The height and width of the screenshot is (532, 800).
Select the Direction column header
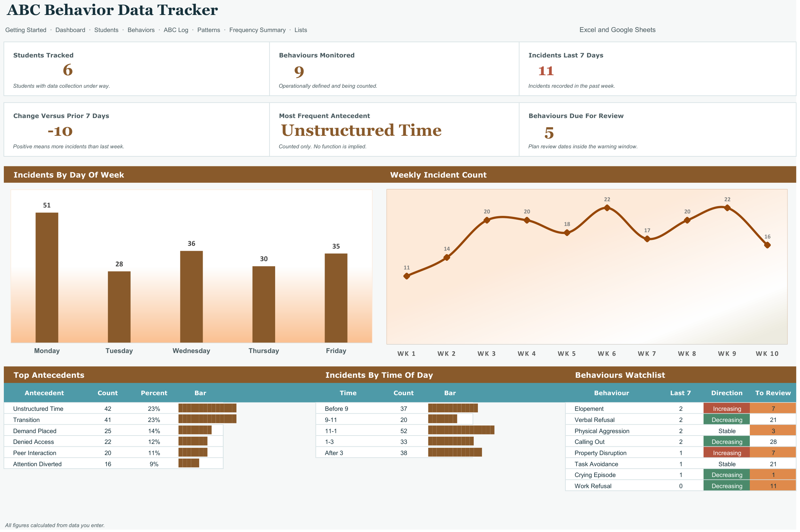pyautogui.click(x=727, y=393)
